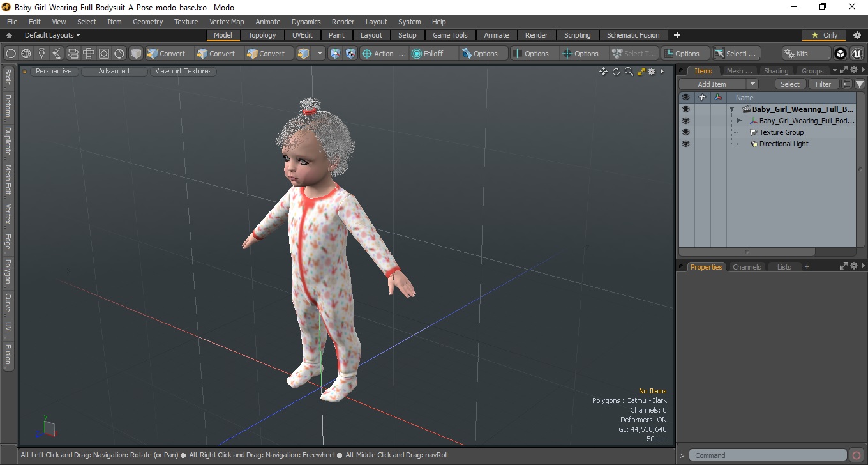Open the Geometry menu
This screenshot has width=868, height=465.
148,22
